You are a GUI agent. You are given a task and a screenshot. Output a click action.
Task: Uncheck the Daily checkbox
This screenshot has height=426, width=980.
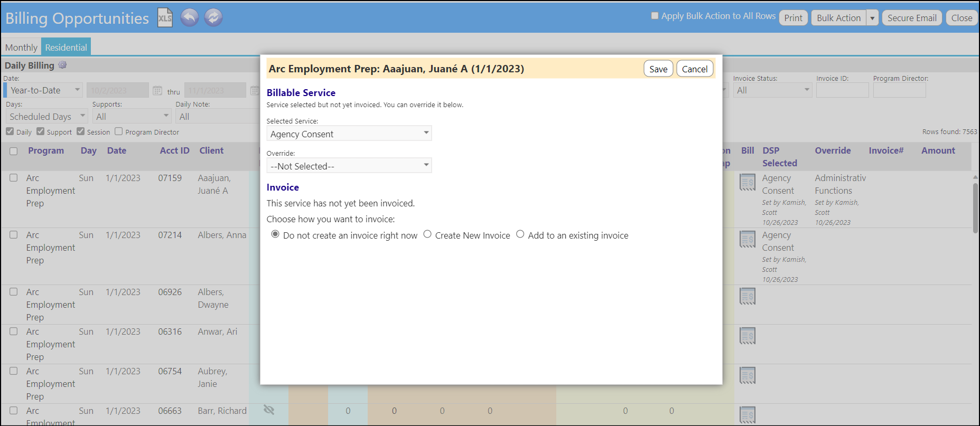point(10,131)
